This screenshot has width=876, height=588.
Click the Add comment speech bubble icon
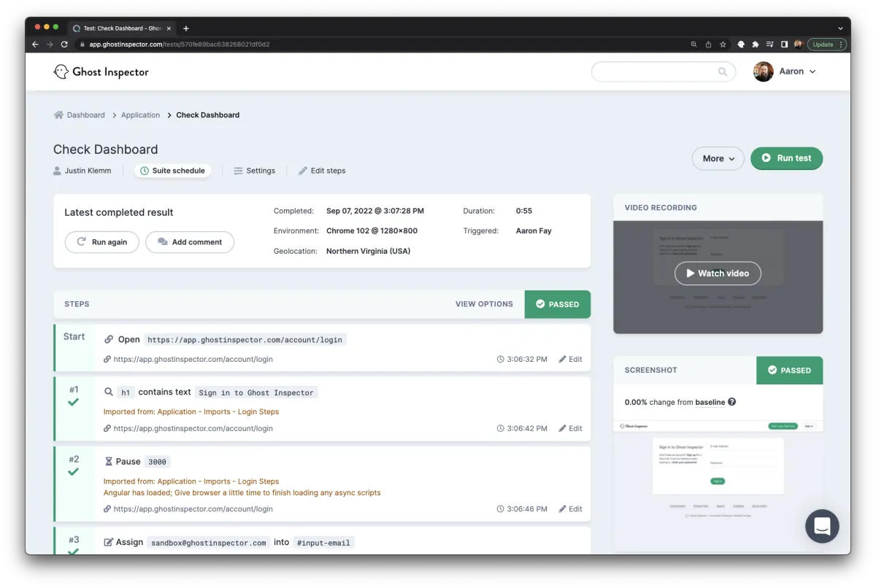click(x=163, y=242)
